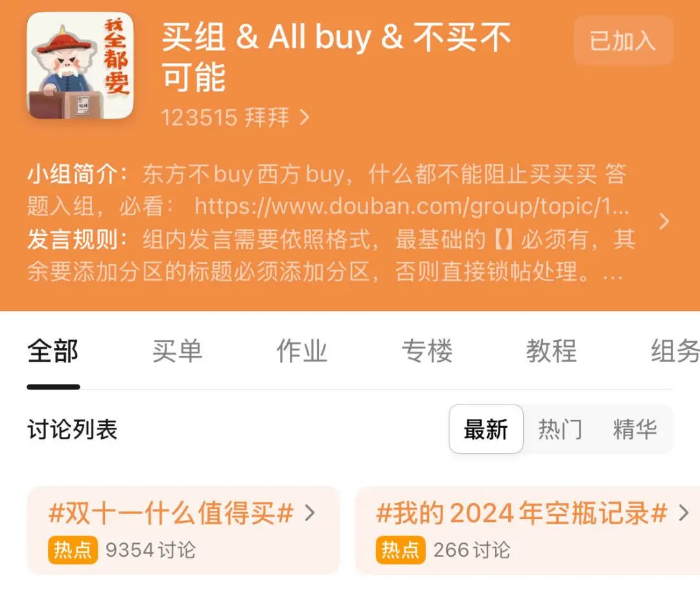
Task: Click 热点 badge under 双十一 topic
Action: [73, 550]
